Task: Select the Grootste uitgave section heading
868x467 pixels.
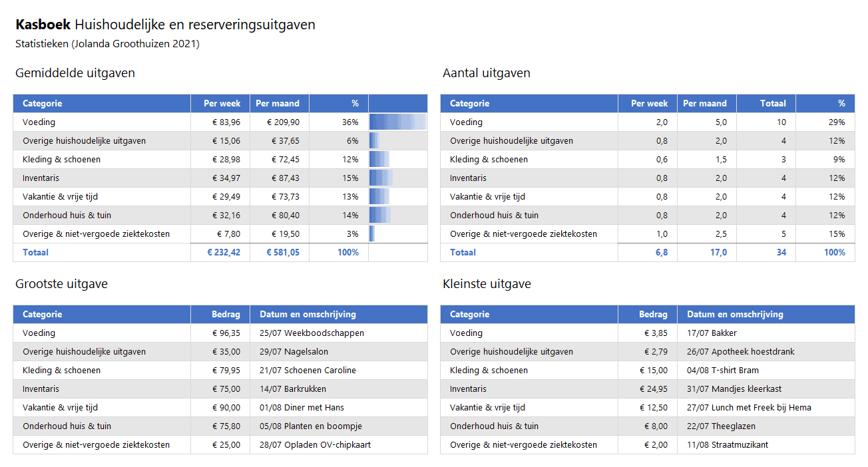Action: pyautogui.click(x=61, y=284)
